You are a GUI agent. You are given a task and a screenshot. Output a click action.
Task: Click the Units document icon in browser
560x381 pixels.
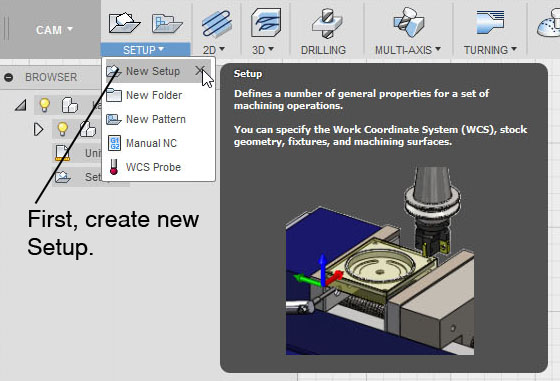62,153
